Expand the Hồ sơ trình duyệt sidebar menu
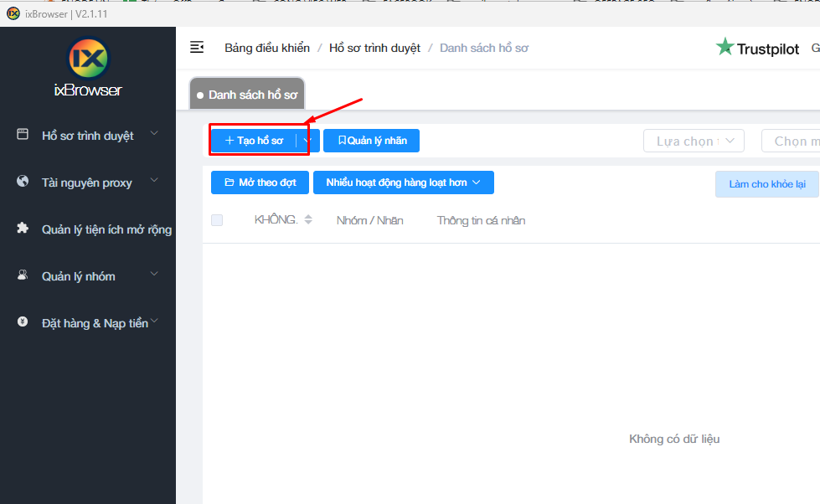This screenshot has height=504, width=820. tap(153, 134)
